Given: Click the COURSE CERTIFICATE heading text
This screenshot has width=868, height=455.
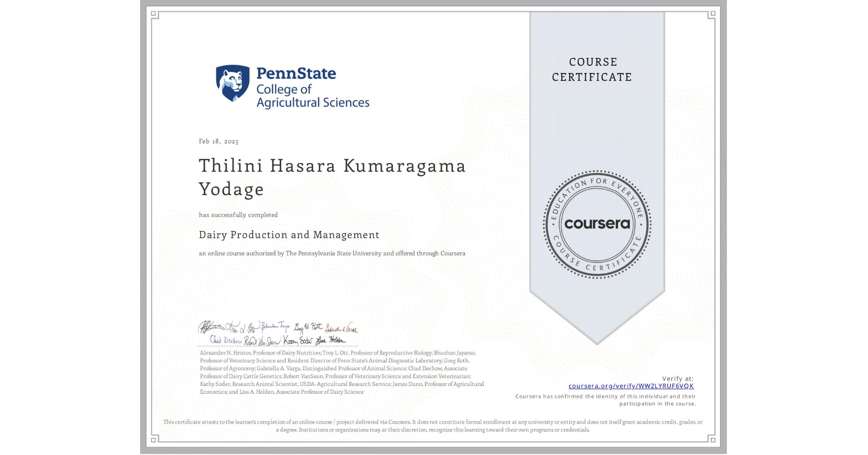Looking at the screenshot, I should [x=593, y=70].
